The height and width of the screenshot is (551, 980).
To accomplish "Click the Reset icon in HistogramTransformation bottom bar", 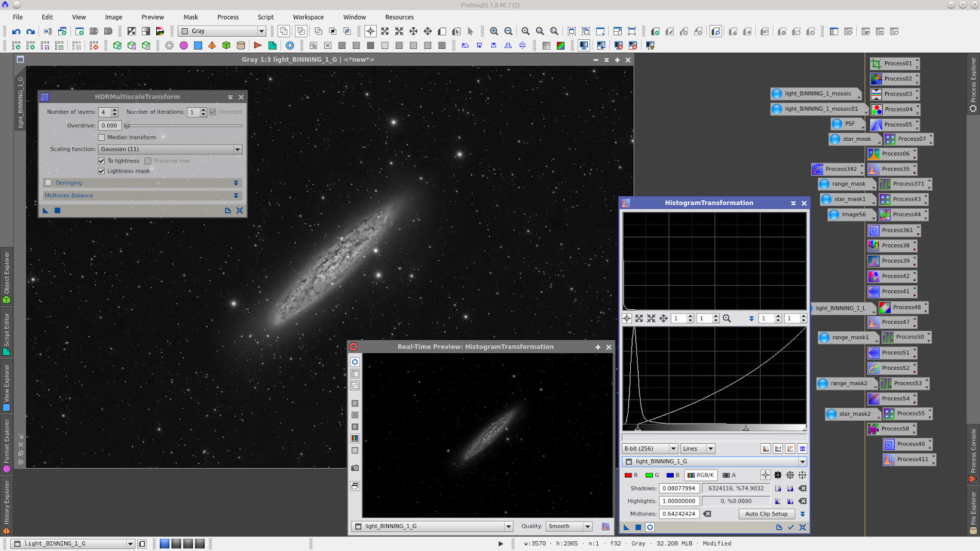I will 802,527.
